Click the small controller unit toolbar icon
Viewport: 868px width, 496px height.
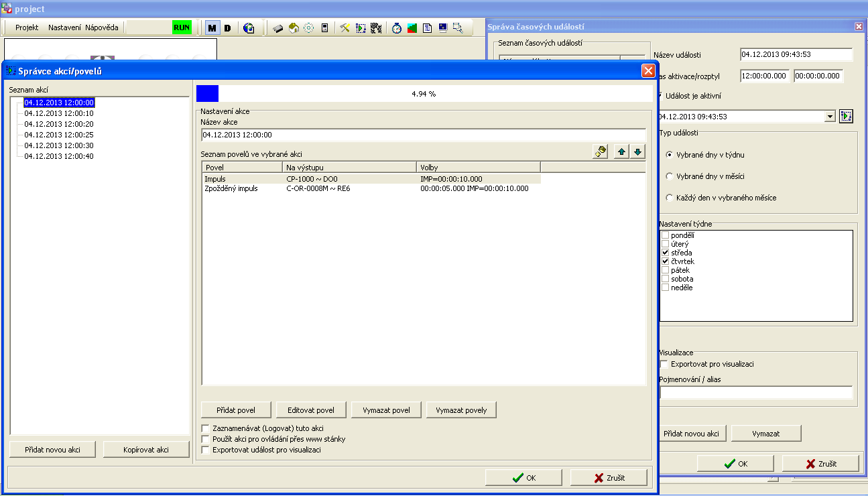pyautogui.click(x=325, y=28)
